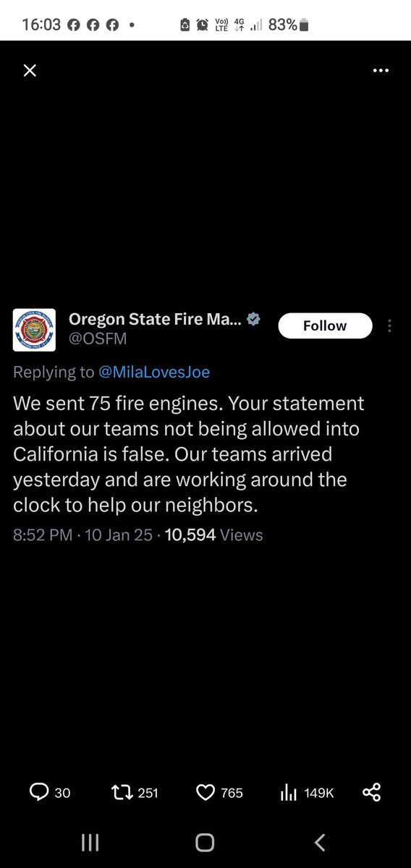Reply using the comment bubble icon

pyautogui.click(x=38, y=793)
